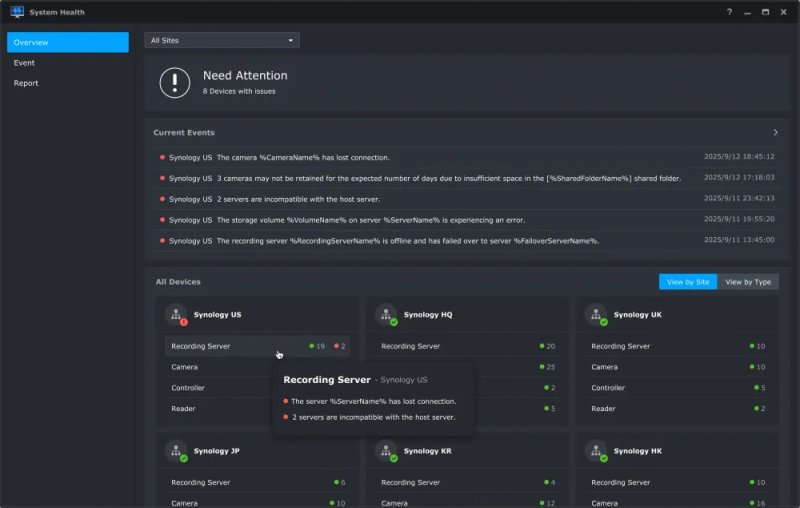Click the Current Events heading
Image resolution: width=800 pixels, height=508 pixels.
(184, 133)
